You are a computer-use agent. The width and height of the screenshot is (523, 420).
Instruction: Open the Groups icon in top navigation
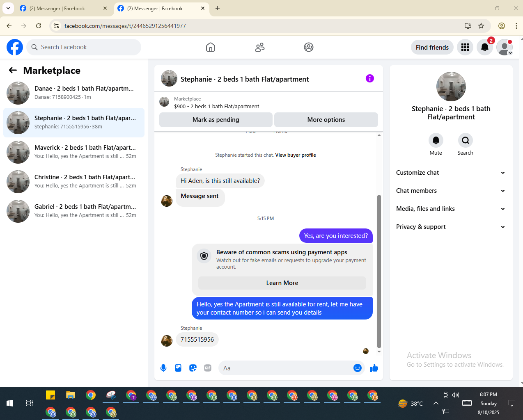pos(309,47)
